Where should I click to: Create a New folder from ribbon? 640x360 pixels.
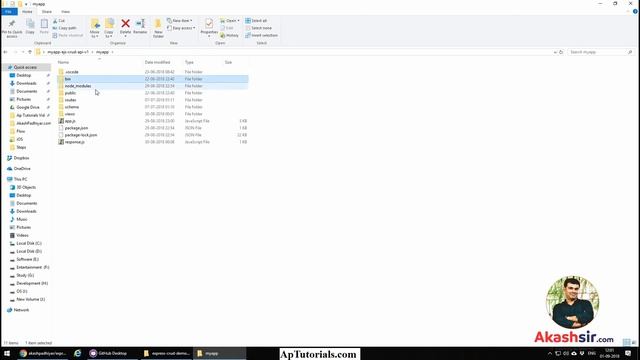(158, 28)
